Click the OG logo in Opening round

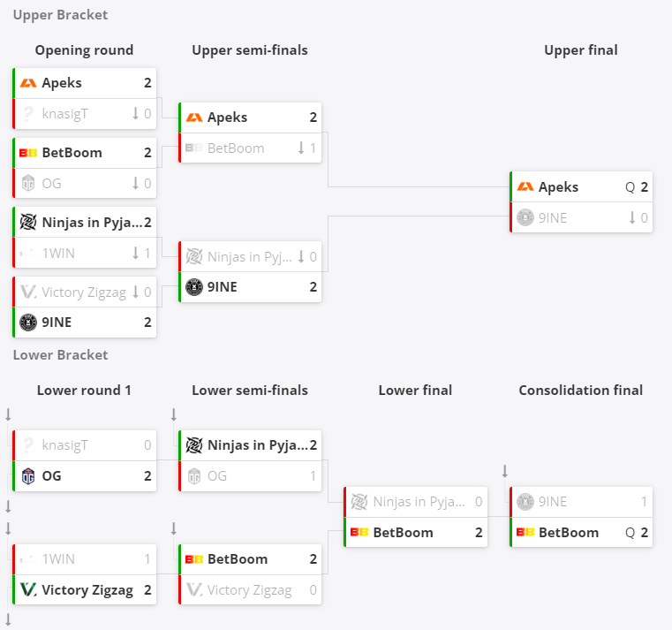(x=28, y=183)
